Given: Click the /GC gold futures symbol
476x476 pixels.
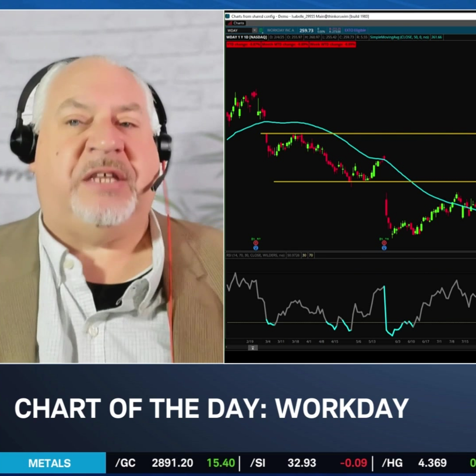Looking at the screenshot, I should [x=125, y=463].
